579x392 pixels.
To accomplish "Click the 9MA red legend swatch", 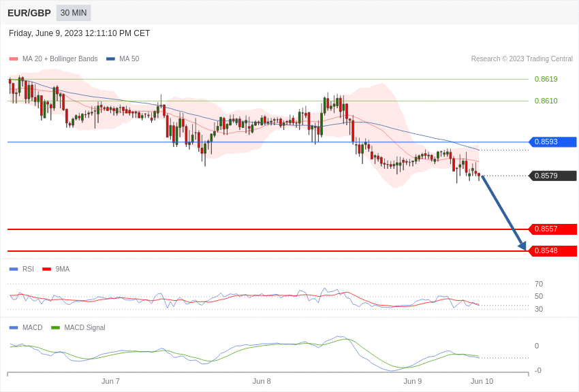I will [47, 269].
